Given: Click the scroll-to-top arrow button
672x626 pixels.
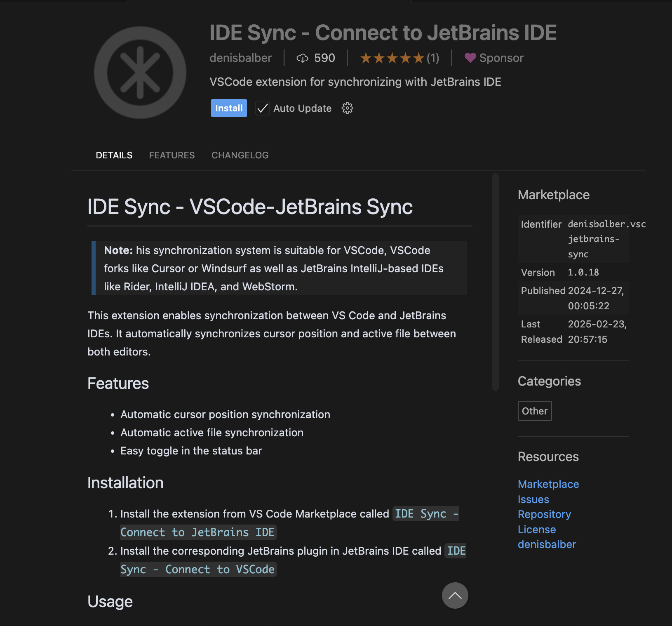Looking at the screenshot, I should (455, 595).
